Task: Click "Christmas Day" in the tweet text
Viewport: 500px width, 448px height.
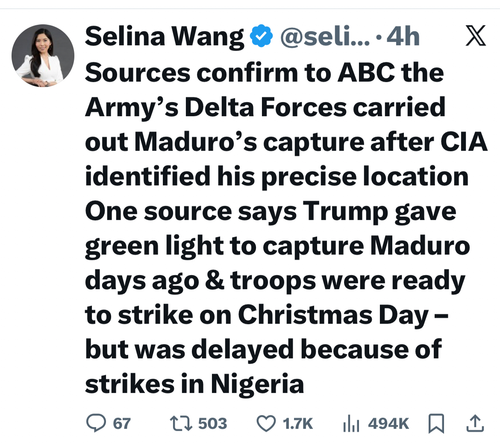Action: coord(333,315)
